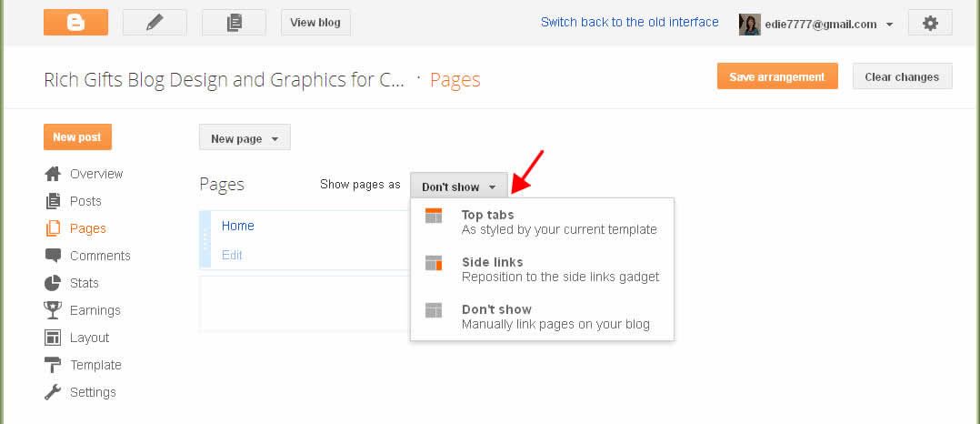The width and height of the screenshot is (980, 424).
Task: Choose Don't show menu option
Action: tap(542, 317)
